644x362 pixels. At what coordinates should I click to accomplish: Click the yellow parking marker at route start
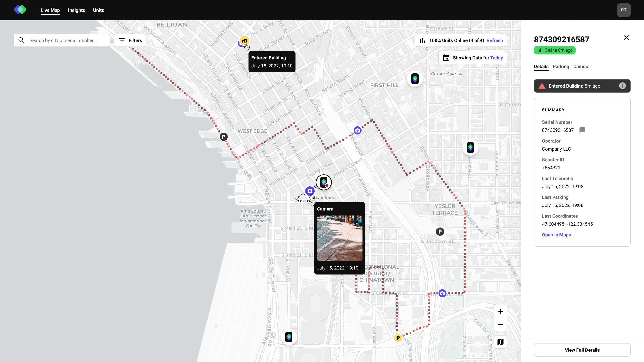pos(398,338)
